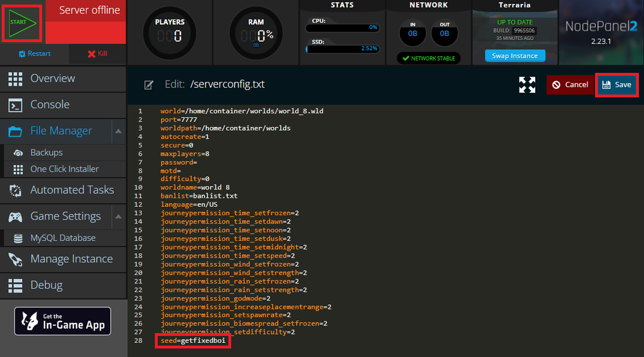Restart the server
The height and width of the screenshot is (357, 644).
pyautogui.click(x=35, y=53)
